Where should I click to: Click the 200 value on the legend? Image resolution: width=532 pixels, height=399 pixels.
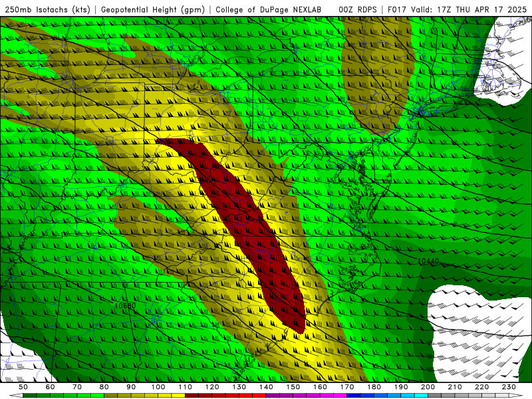[x=428, y=387]
